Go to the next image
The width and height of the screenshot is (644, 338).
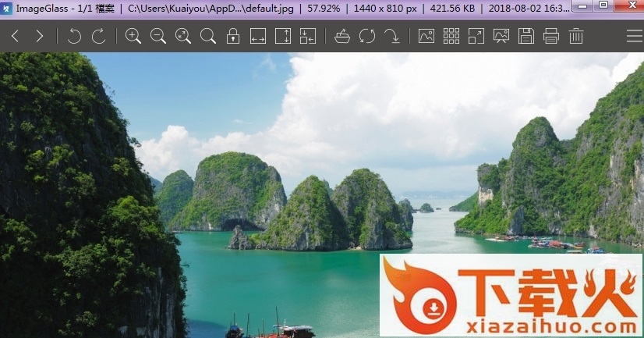pos(40,36)
